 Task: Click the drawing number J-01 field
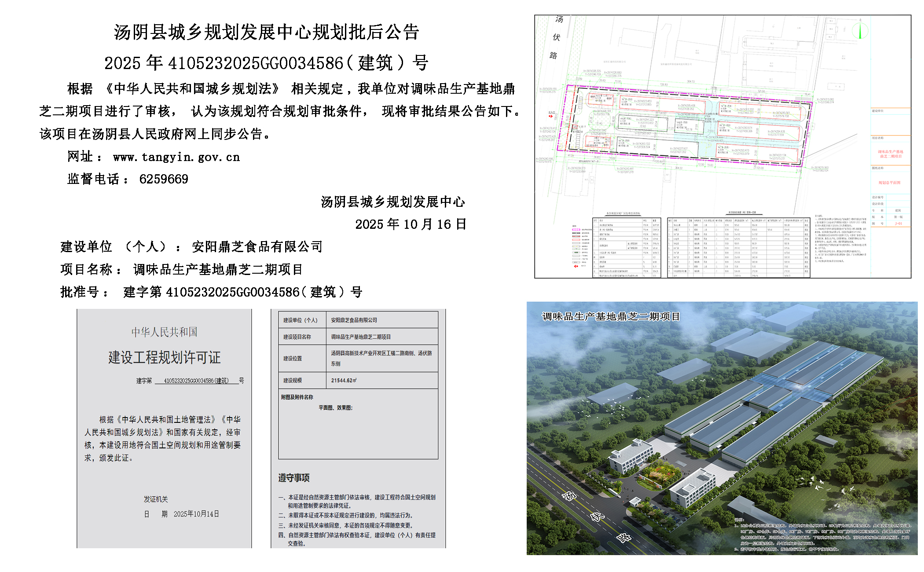click(x=898, y=223)
